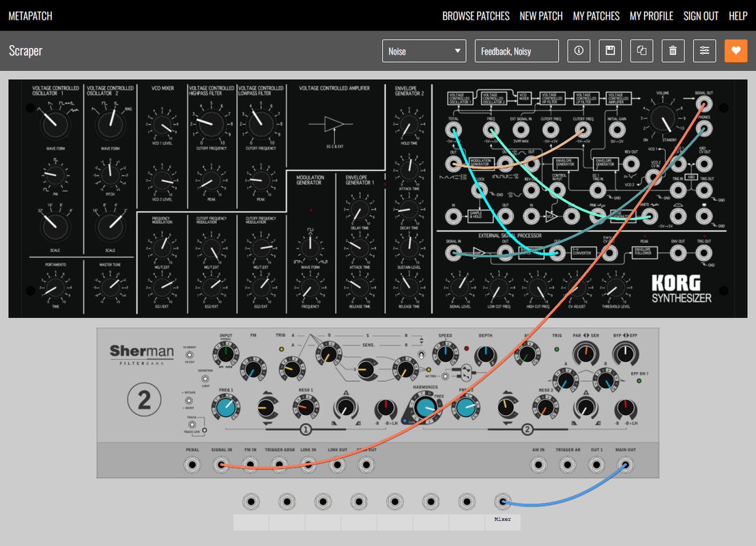This screenshot has height=546, width=756.
Task: Toggle the orange heart favorite button
Action: pos(736,51)
